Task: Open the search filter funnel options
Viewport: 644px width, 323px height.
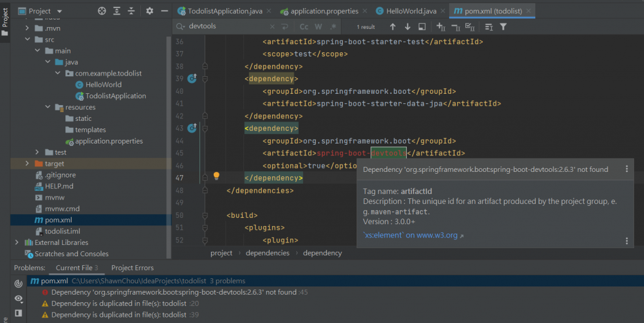Action: (503, 26)
